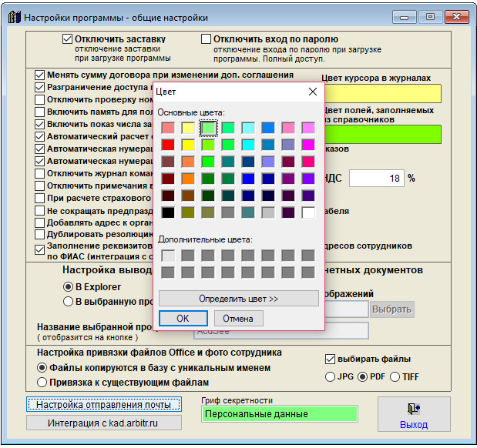Enable Отключить вход по паролю checkbox
The height and width of the screenshot is (448, 477).
206,38
